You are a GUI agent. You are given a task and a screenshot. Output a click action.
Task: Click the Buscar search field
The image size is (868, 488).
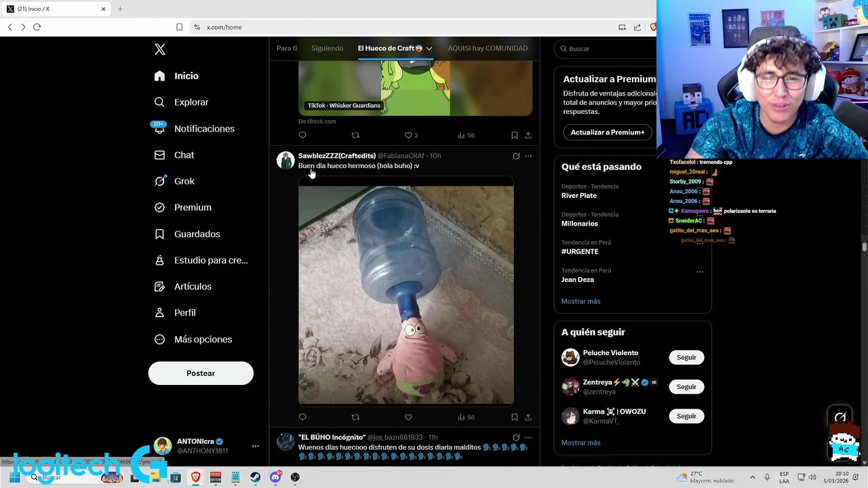pos(607,49)
